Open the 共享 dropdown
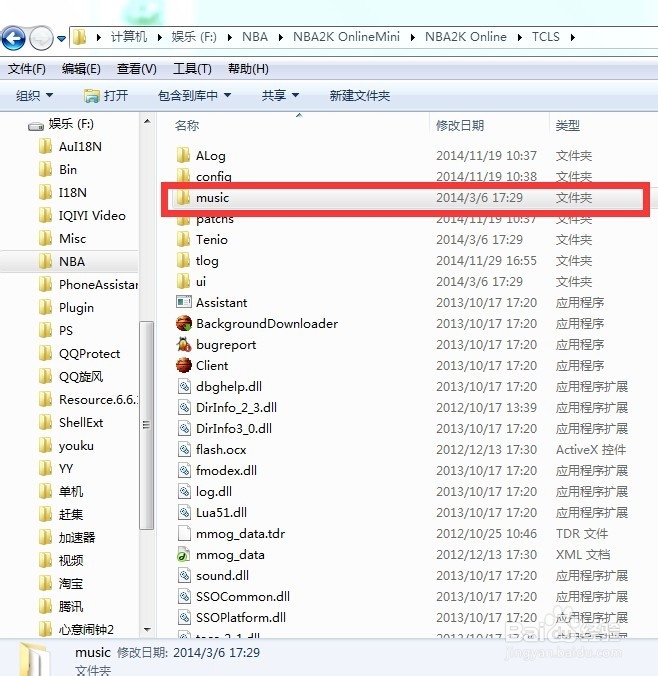Image resolution: width=658 pixels, height=676 pixels. (280, 95)
